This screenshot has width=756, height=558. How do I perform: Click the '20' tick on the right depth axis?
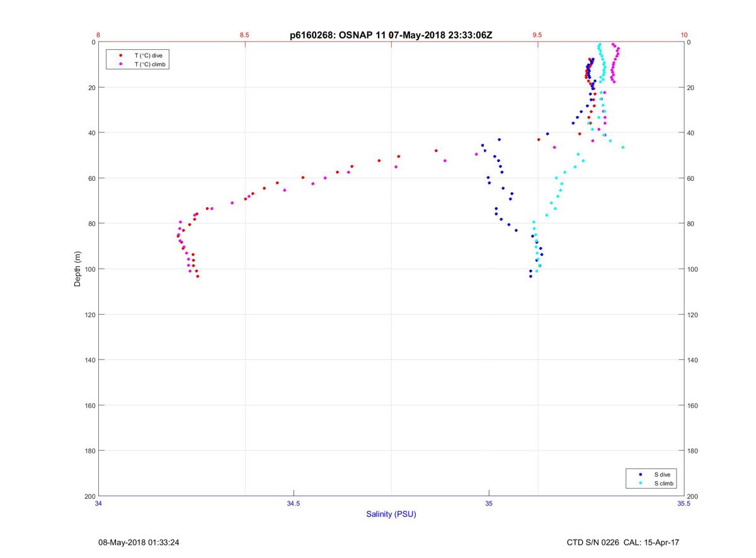tap(691, 88)
